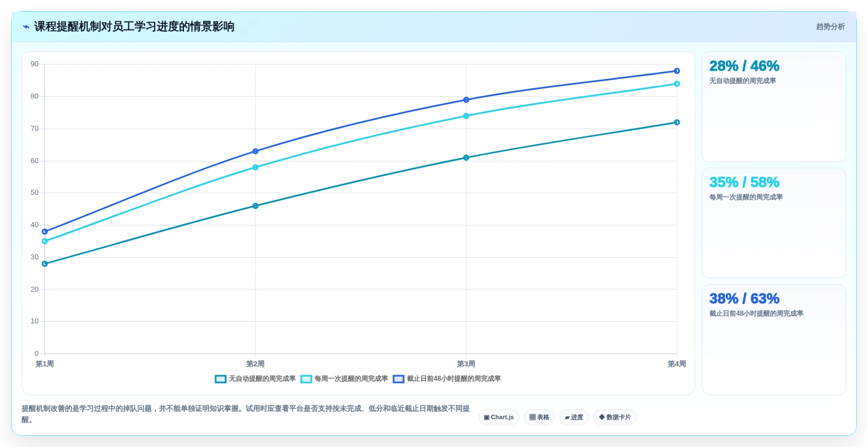Screen dimensions: 868x447
Task: Click the 第1周 axis label
Action: (x=44, y=364)
